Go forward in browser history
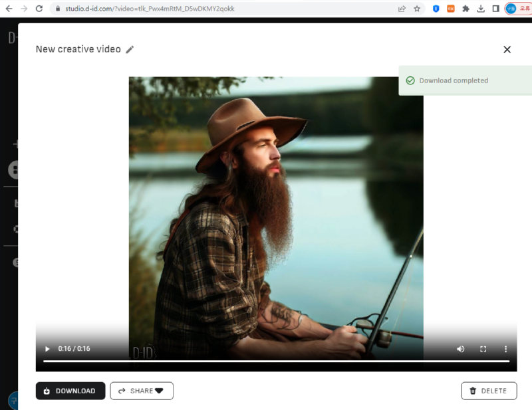The image size is (532, 410). click(x=24, y=9)
